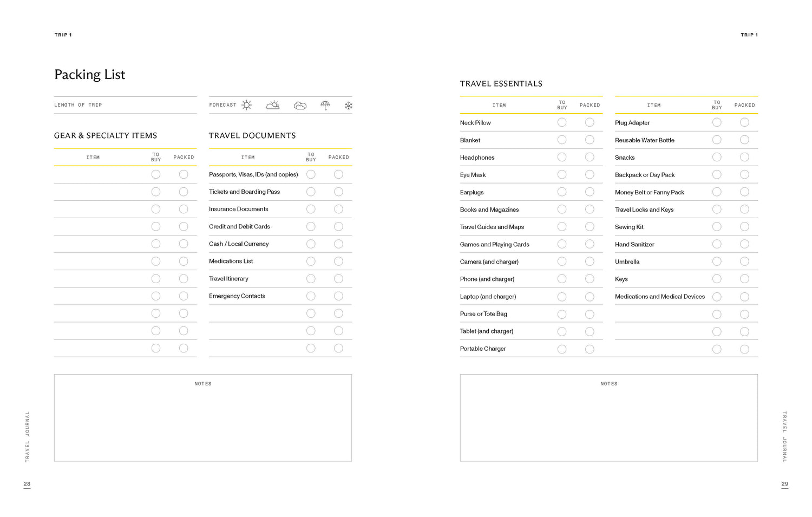Viewport: 812px width, 517px height.
Task: Click the Notes box on page 28
Action: coord(203,422)
